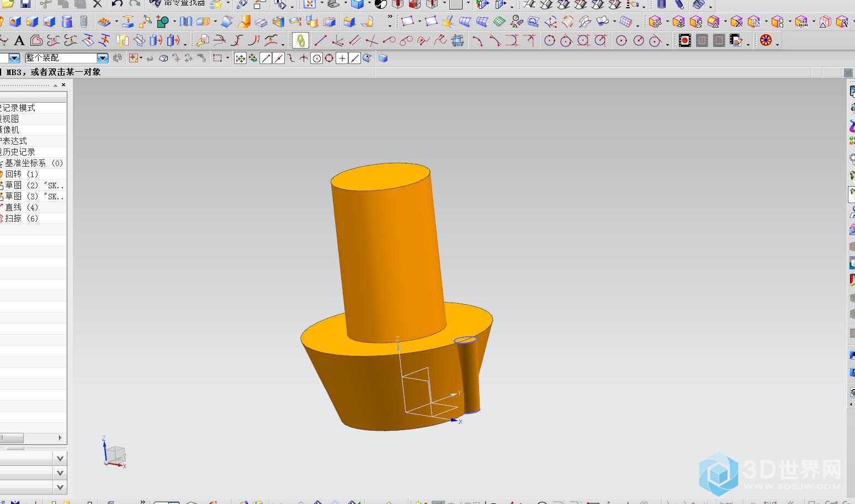Click the shaded cube rendering style icon
Image resolution: width=855 pixels, height=504 pixels.
[x=357, y=4]
